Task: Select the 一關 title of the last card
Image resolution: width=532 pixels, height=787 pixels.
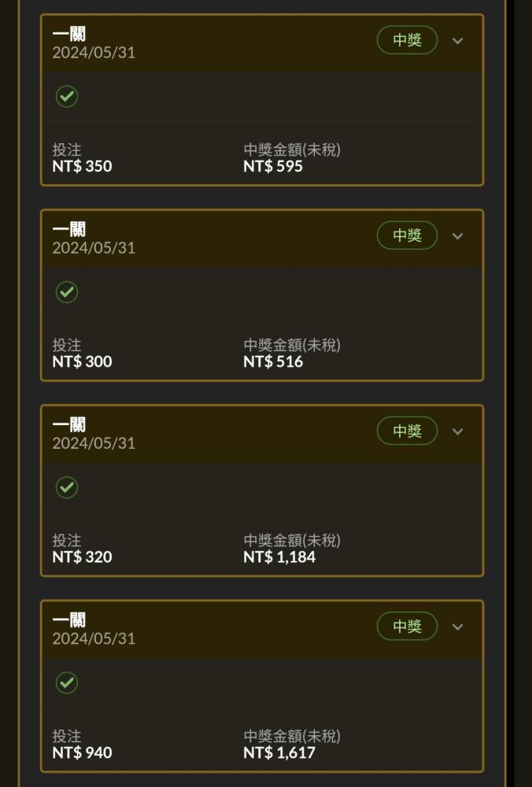Action: point(69,619)
